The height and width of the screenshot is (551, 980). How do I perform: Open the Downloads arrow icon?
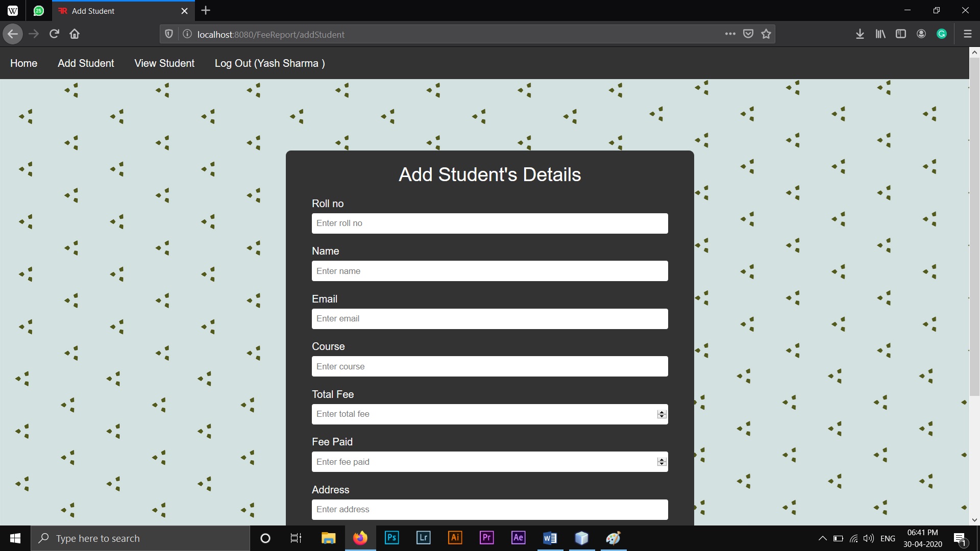860,34
